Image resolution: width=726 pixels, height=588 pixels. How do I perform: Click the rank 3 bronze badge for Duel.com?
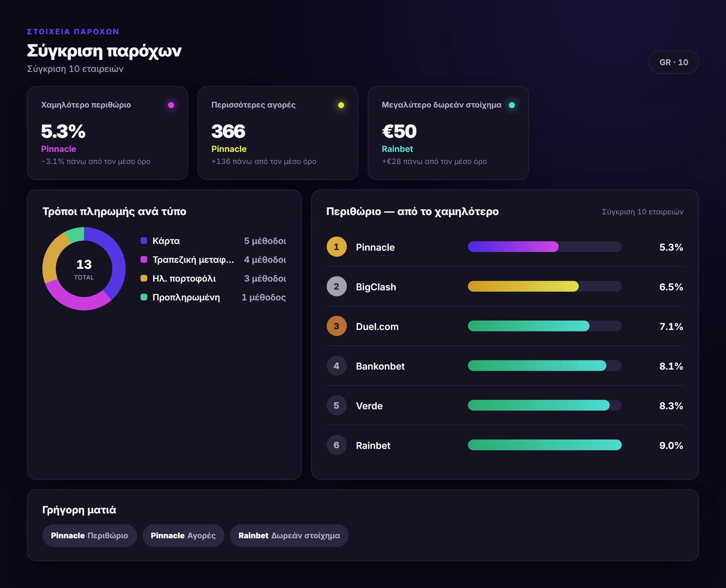336,326
